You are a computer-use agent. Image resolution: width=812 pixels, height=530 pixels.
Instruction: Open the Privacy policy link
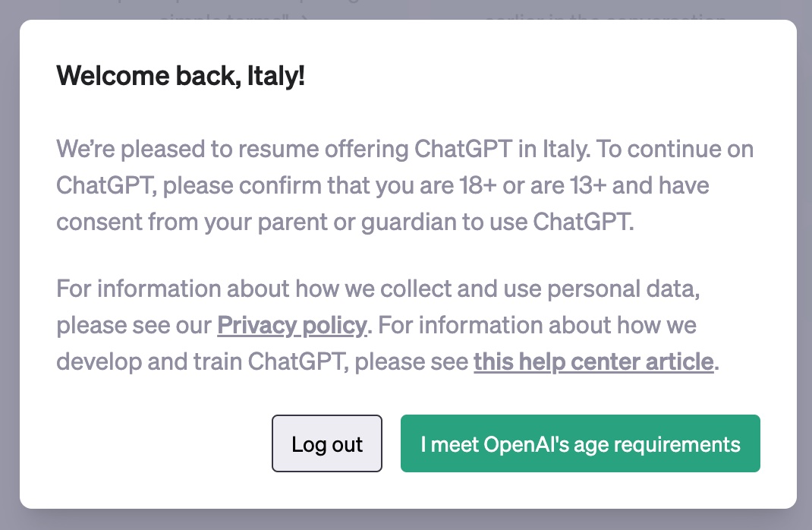pyautogui.click(x=291, y=326)
